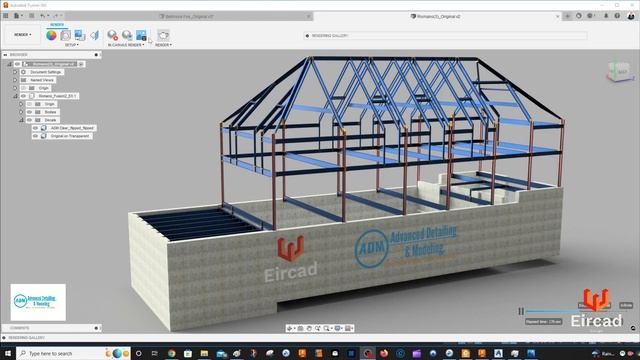640x360 pixels.
Task: Open the Notifications bell icon
Action: point(606,16)
